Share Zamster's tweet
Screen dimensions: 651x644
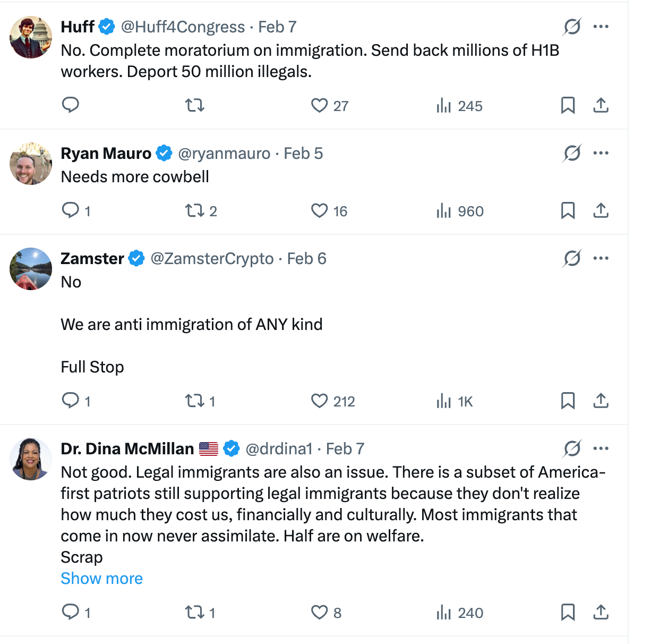[601, 401]
